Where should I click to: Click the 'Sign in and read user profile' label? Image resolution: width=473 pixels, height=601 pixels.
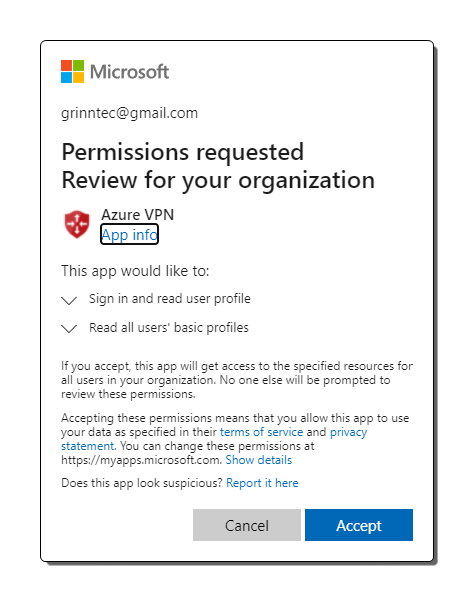[170, 299]
